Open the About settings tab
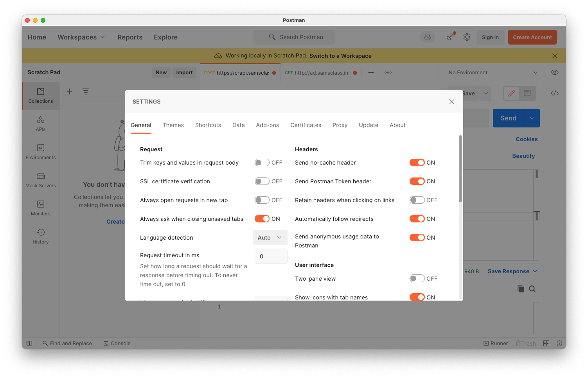The width and height of the screenshot is (588, 378). pos(397,125)
